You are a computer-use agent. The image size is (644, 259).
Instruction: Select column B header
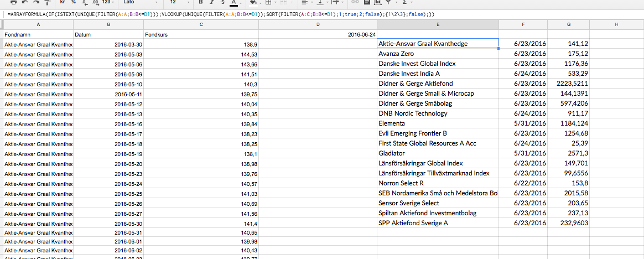(108, 25)
